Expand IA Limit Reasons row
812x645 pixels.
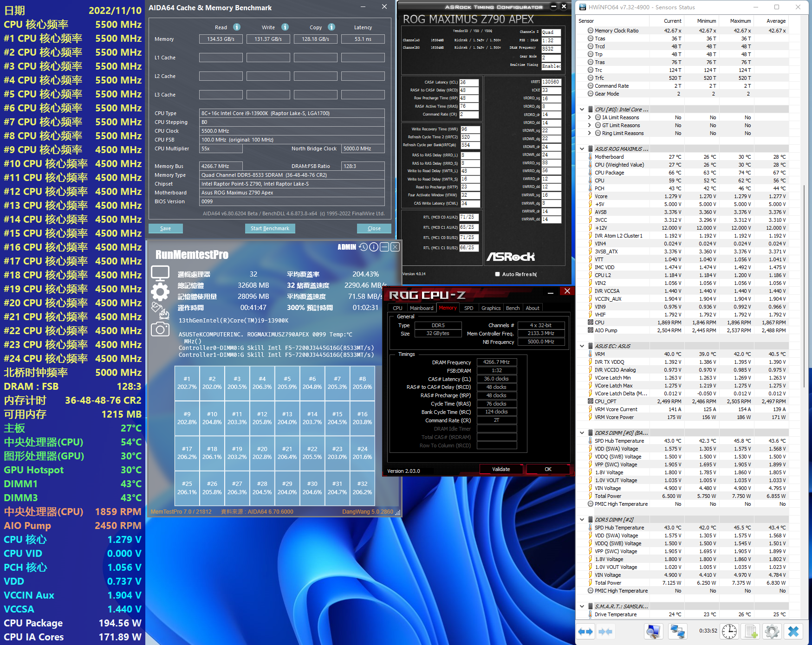[590, 117]
